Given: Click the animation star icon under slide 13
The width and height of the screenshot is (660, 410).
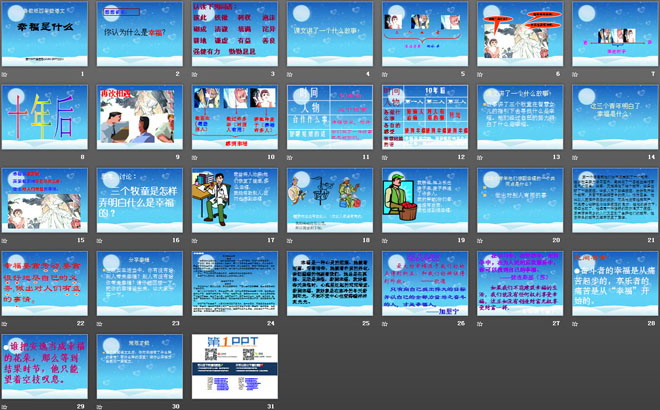Looking at the screenshot, I should [480, 157].
